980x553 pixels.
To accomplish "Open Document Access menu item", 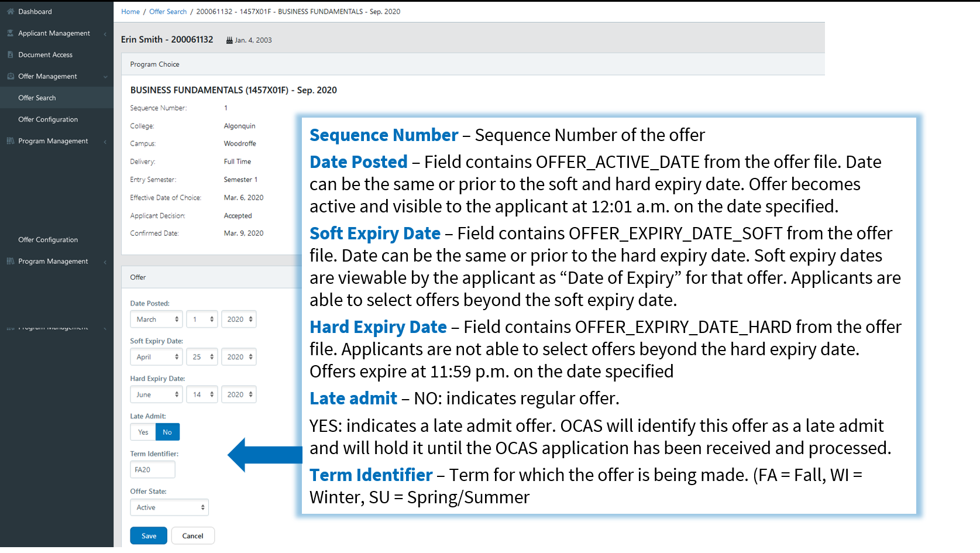I will click(45, 55).
